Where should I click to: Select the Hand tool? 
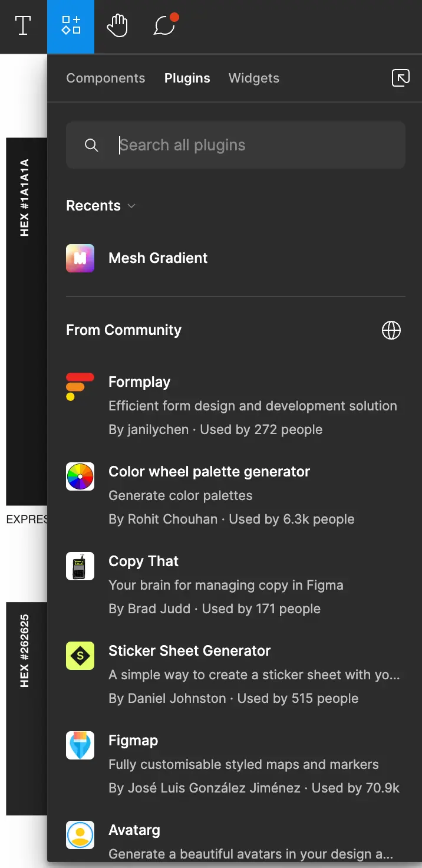[x=117, y=27]
